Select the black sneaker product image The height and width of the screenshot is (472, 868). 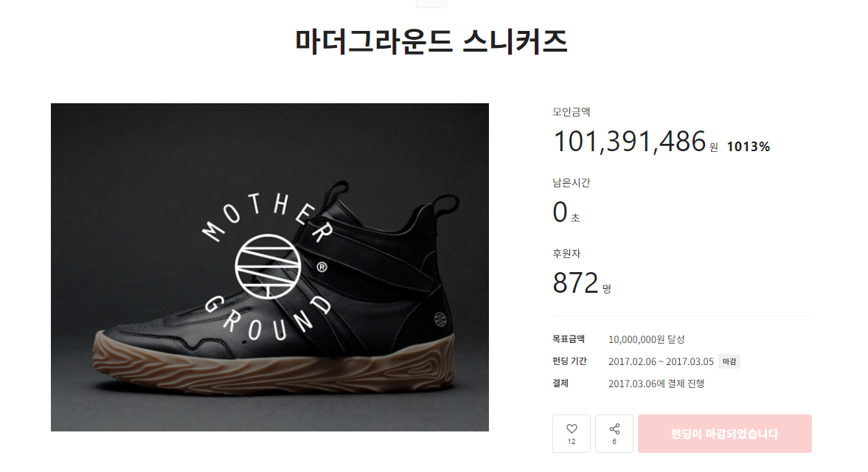[x=270, y=267]
